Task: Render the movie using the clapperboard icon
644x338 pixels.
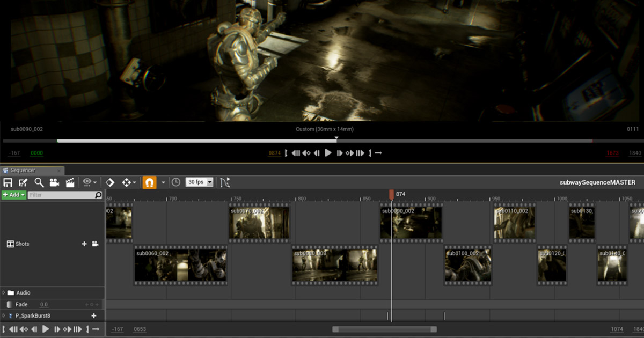Action: [x=70, y=182]
